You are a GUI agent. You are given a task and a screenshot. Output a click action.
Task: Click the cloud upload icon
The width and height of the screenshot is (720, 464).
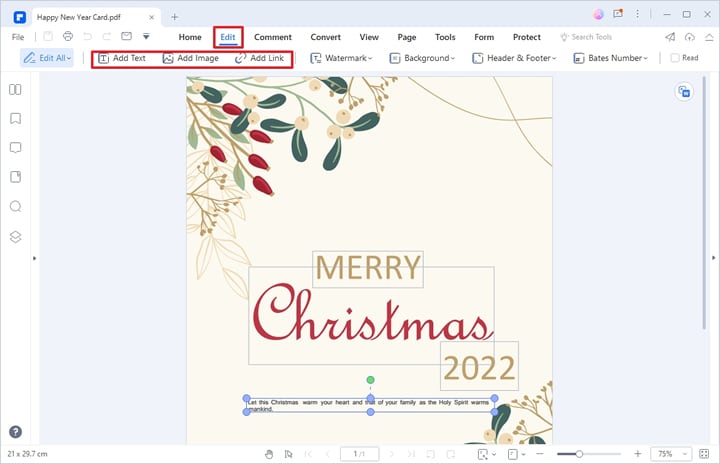690,37
